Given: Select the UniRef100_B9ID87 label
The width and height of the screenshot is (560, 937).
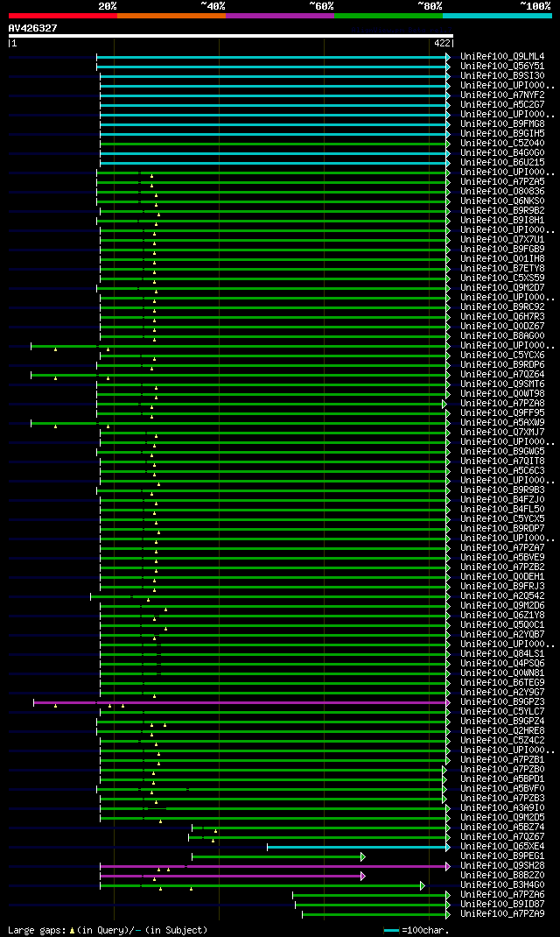Looking at the screenshot, I should [x=502, y=905].
